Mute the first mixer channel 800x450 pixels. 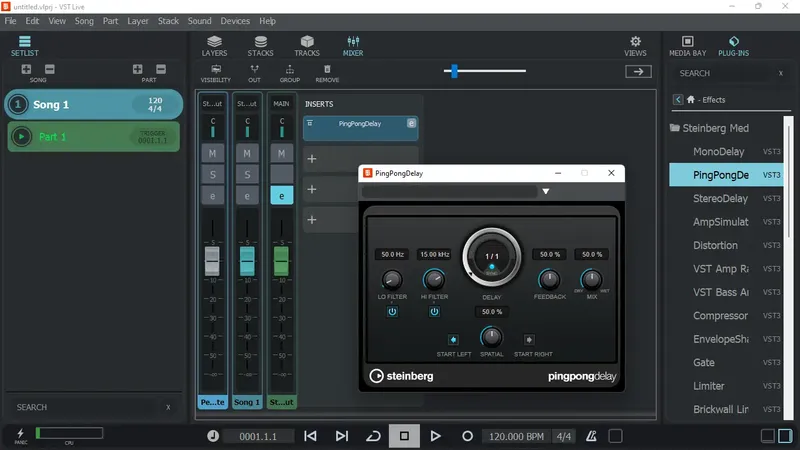(x=212, y=153)
